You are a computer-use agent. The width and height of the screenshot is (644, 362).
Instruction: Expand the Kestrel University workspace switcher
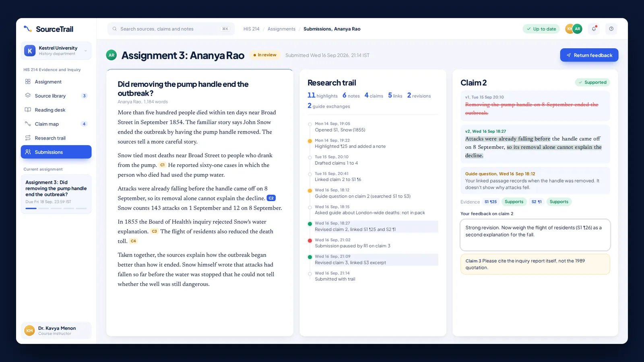pos(56,51)
